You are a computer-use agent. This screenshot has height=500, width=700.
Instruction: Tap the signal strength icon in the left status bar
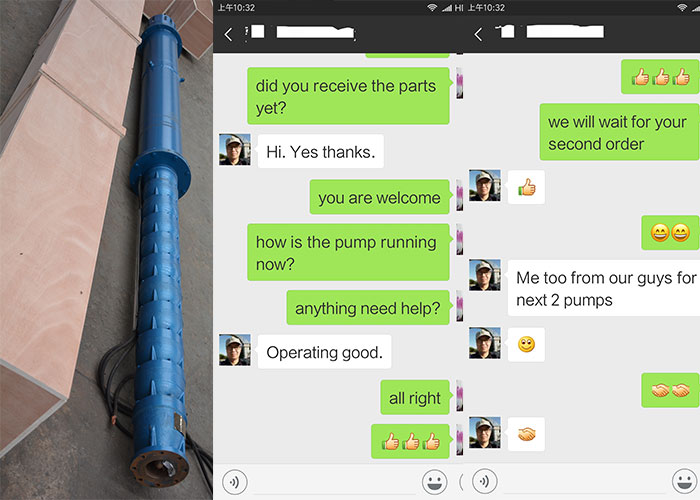[446, 8]
